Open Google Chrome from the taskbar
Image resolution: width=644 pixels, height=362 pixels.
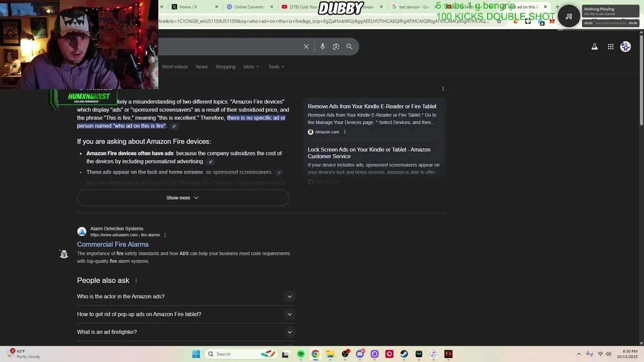coord(315,354)
